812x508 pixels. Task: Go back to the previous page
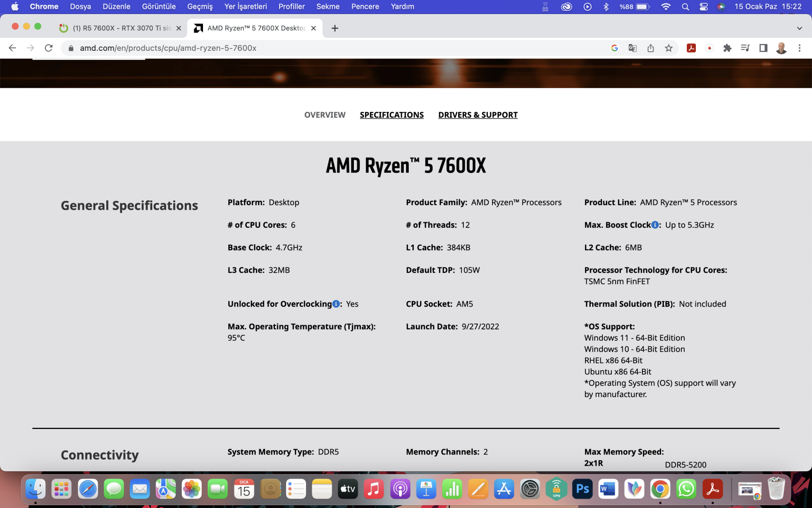13,48
